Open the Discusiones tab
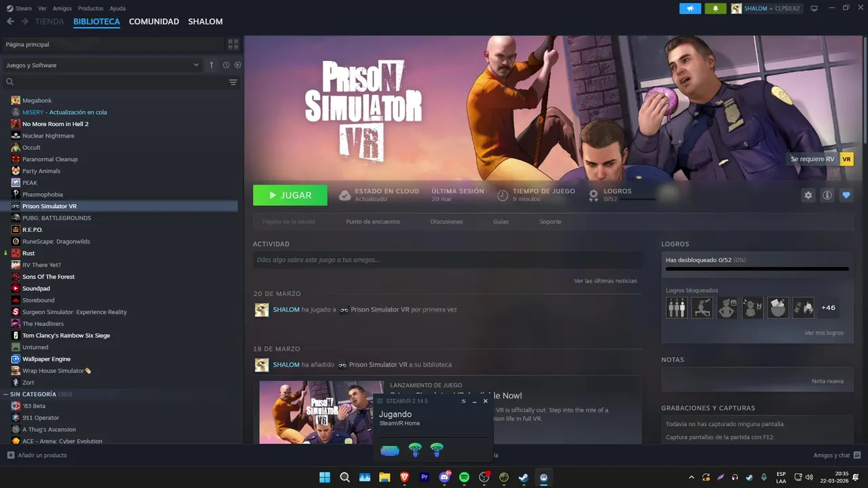 pyautogui.click(x=447, y=222)
